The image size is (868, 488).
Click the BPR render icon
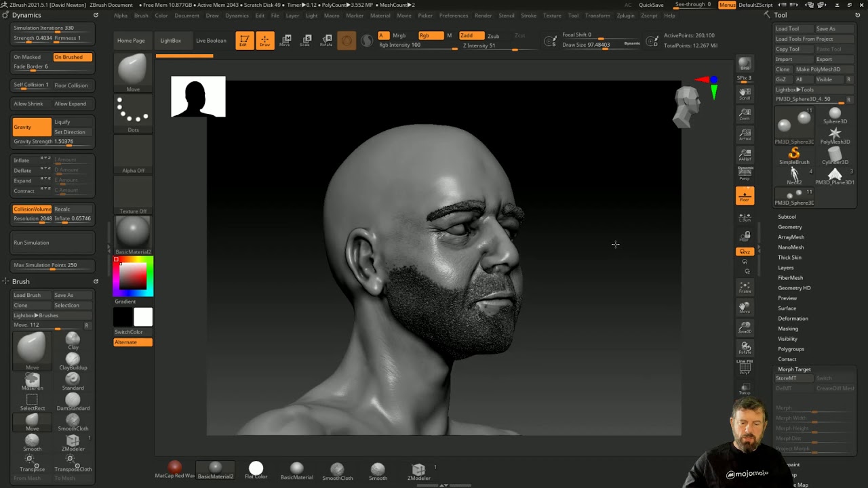(745, 64)
